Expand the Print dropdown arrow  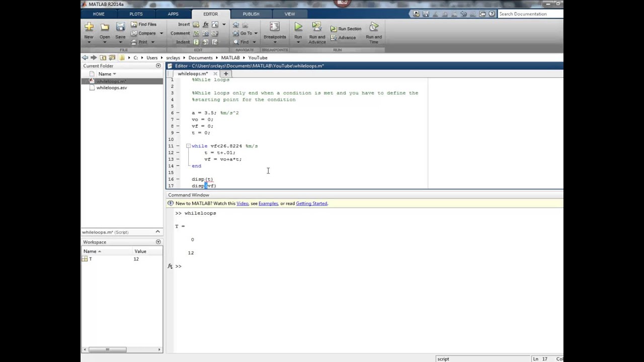coord(152,42)
